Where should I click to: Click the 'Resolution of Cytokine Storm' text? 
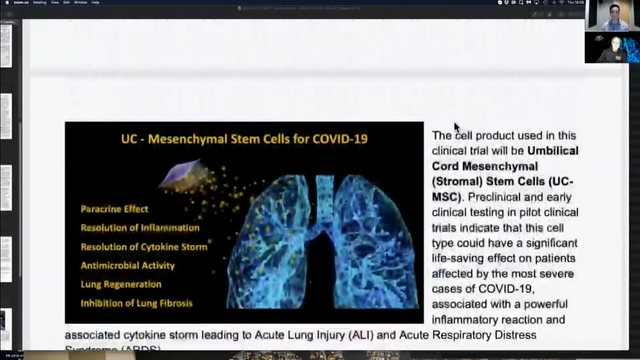click(144, 247)
